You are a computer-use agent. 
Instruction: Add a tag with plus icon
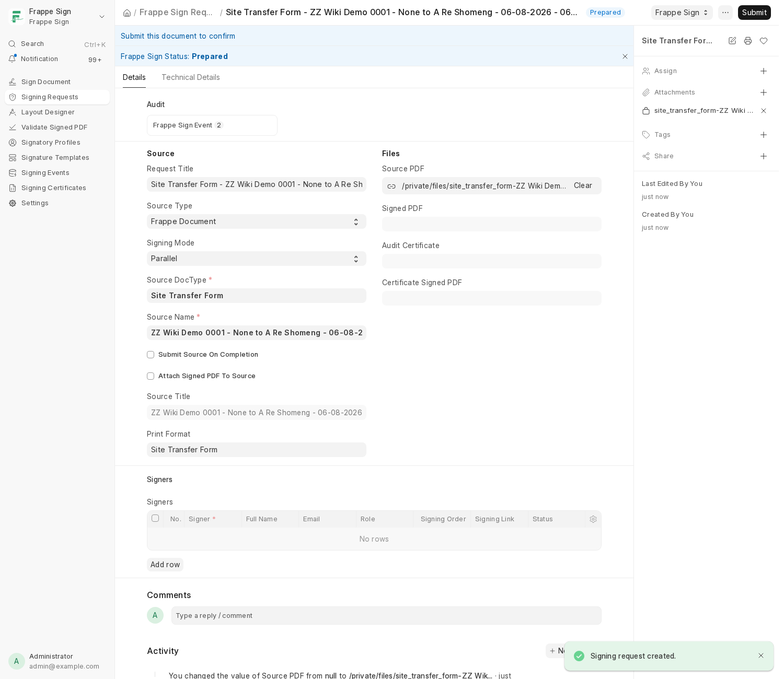764,135
